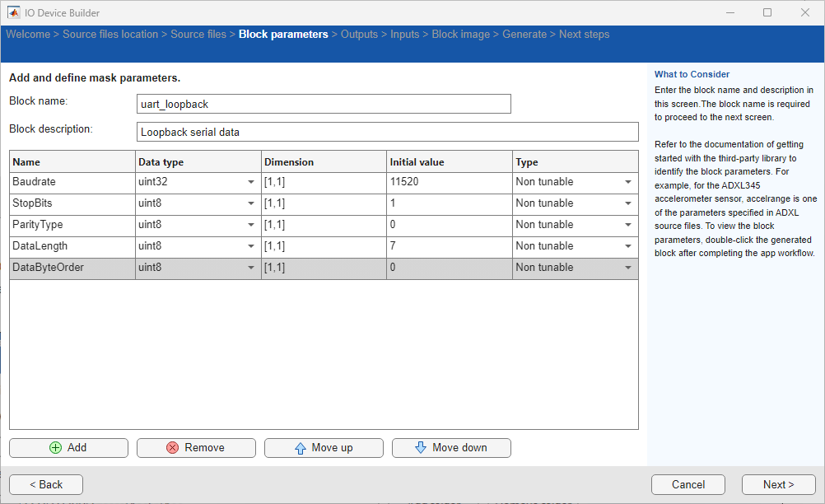This screenshot has width=825, height=504.
Task: Move the selected parameter up
Action: [324, 447]
